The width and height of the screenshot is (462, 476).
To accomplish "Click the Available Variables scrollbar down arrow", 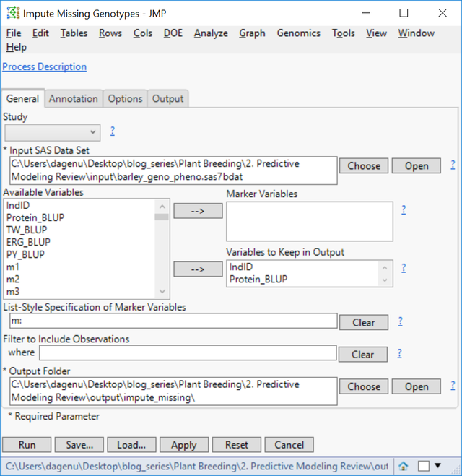I will 162,291.
